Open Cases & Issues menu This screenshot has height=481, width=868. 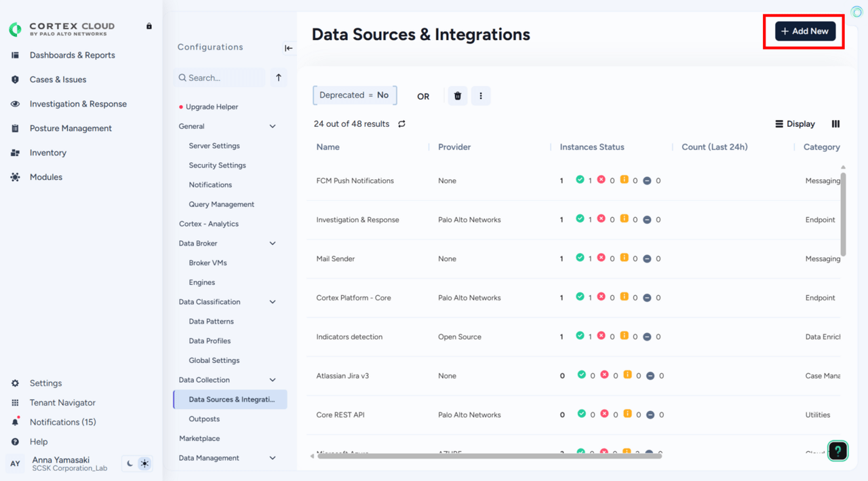coord(58,79)
